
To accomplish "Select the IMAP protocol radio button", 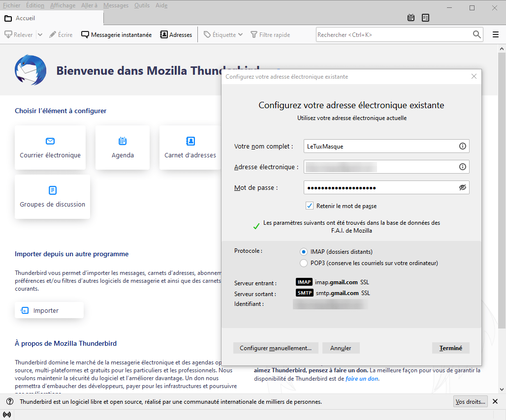I will click(304, 251).
